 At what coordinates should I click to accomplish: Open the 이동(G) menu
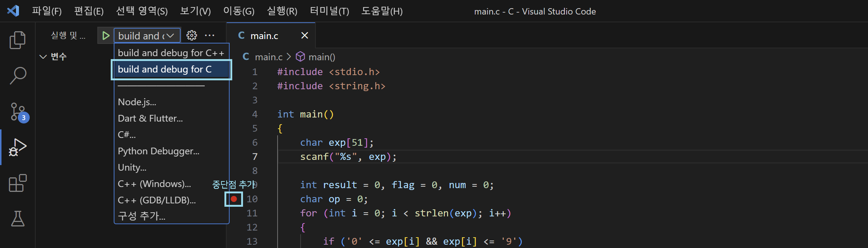[239, 11]
